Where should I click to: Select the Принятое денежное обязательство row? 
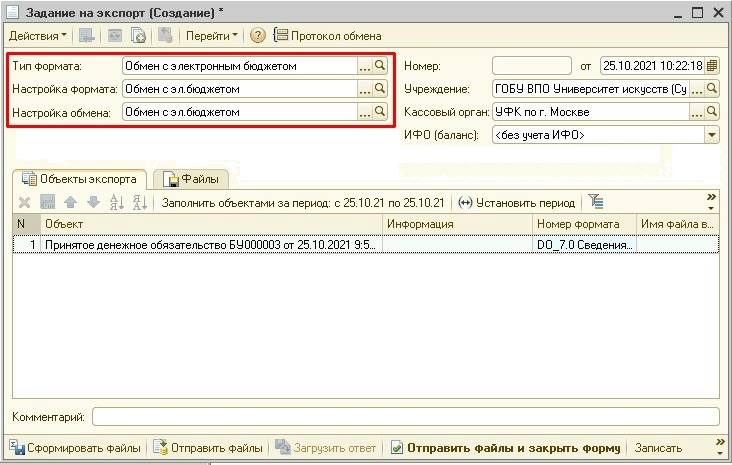pos(200,244)
